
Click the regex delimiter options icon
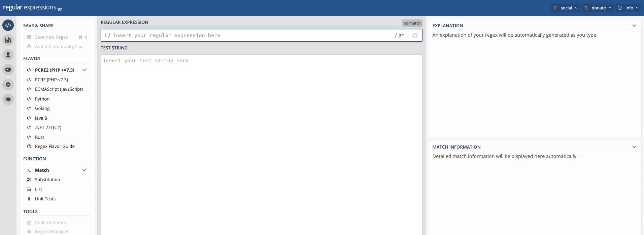point(105,35)
